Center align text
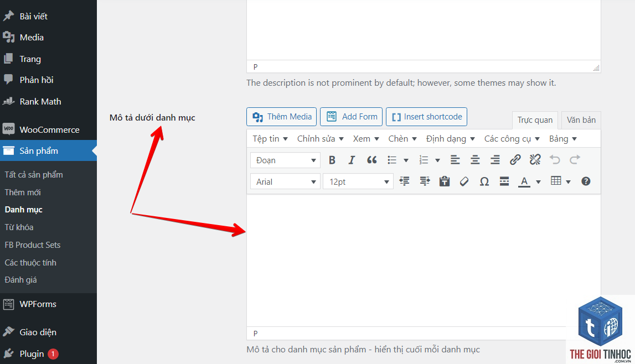 tap(475, 160)
